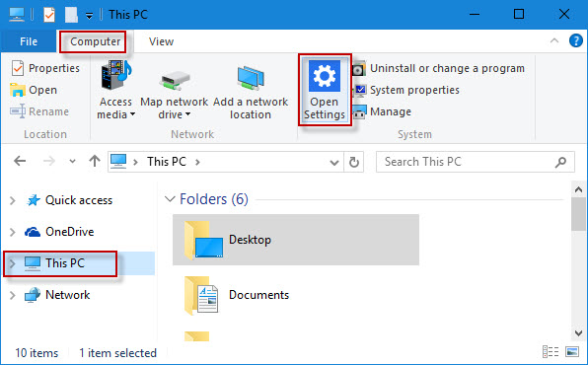Image resolution: width=588 pixels, height=365 pixels.
Task: Select Quick access in navigation pane
Action: click(x=79, y=200)
